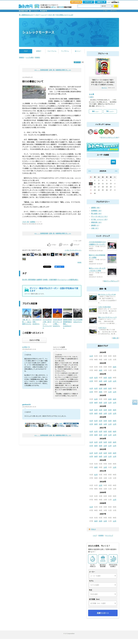138x644 pixels.
Task: Click the みんカラ site logo
Action: (x=26, y=6)
